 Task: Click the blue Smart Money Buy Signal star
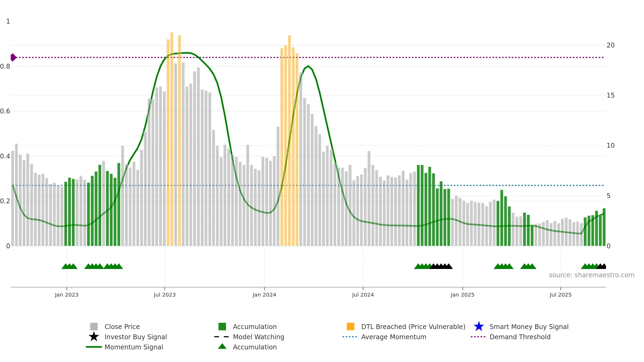click(479, 326)
